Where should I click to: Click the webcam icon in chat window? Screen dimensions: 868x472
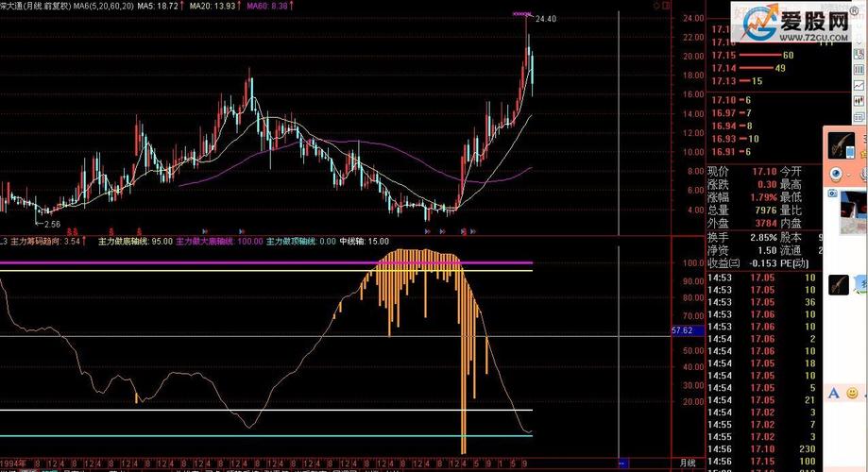click(x=835, y=175)
